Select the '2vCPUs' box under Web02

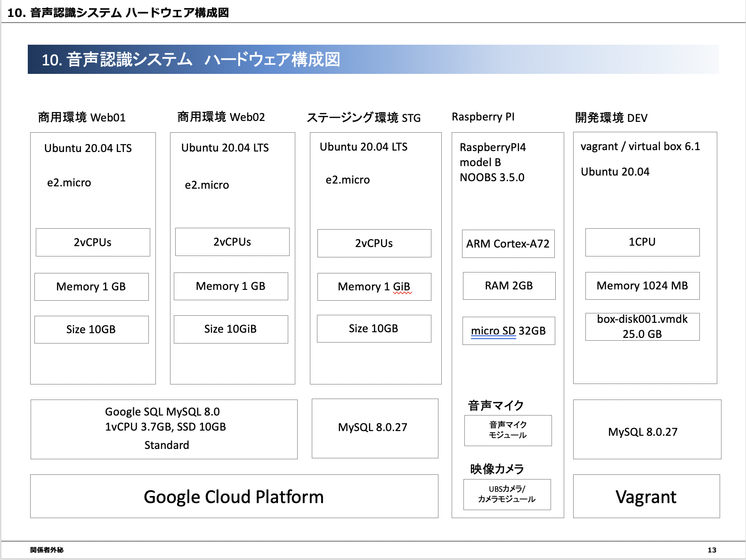click(232, 242)
